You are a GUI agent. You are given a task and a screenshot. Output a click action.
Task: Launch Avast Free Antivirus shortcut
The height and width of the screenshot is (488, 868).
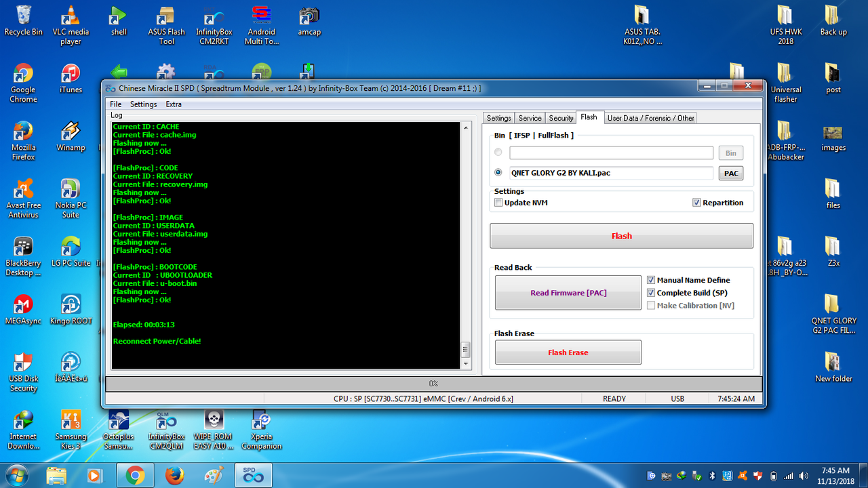coord(23,198)
